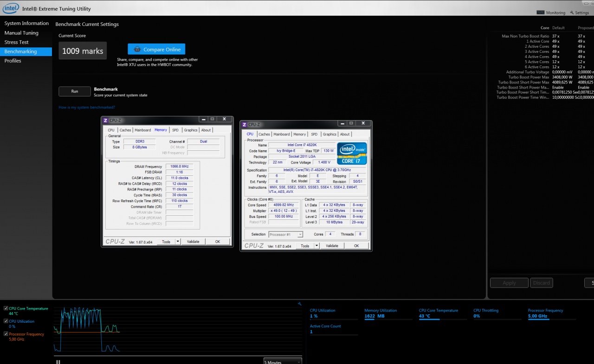The height and width of the screenshot is (364, 594).
Task: Open Manual Tuning section
Action: point(21,33)
